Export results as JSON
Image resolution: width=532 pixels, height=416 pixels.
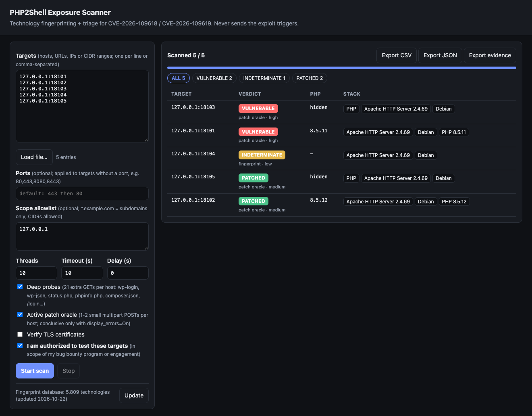click(440, 55)
